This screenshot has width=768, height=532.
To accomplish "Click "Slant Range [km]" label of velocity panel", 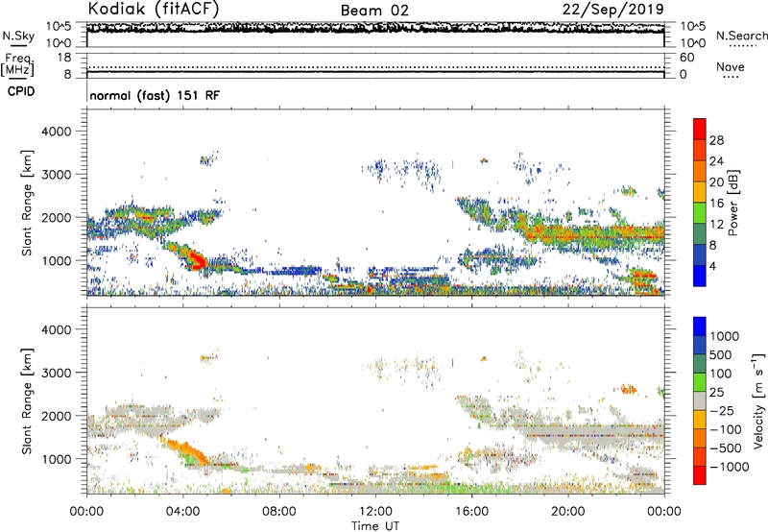I will [27, 400].
